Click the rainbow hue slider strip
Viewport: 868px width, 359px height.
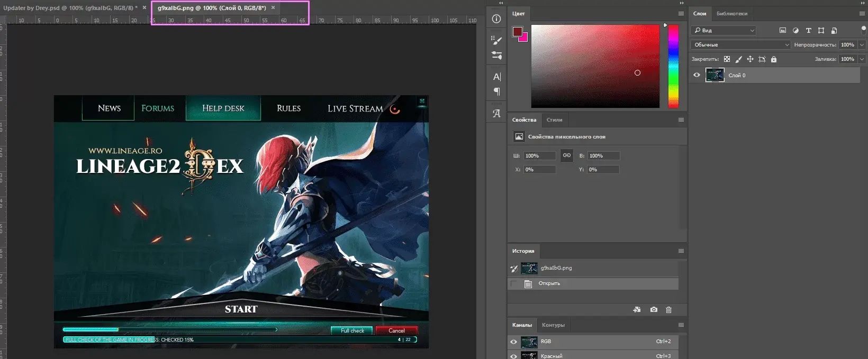tap(673, 66)
